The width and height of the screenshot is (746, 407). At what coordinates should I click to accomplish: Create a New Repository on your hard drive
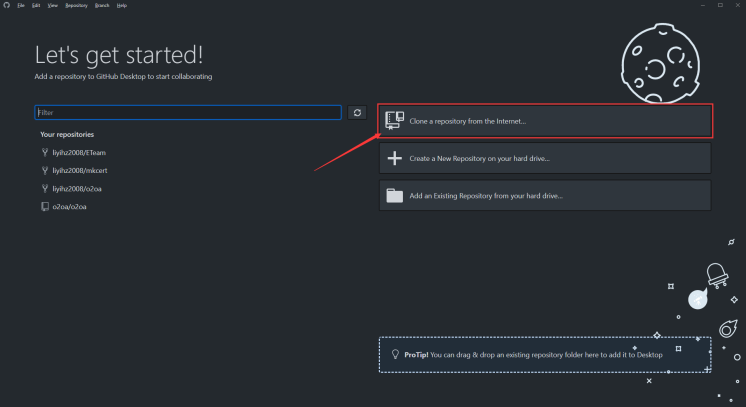[544, 158]
